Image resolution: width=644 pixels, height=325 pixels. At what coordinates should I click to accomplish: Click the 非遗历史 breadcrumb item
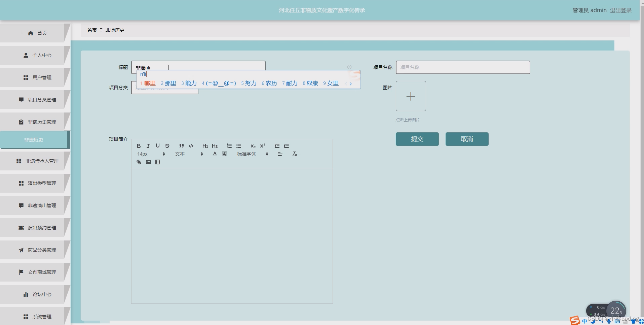tap(115, 30)
